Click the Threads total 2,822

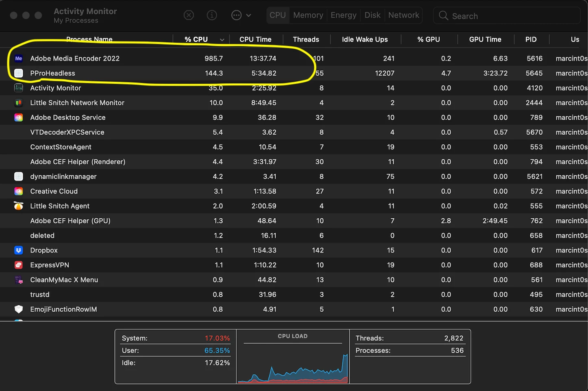(454, 338)
